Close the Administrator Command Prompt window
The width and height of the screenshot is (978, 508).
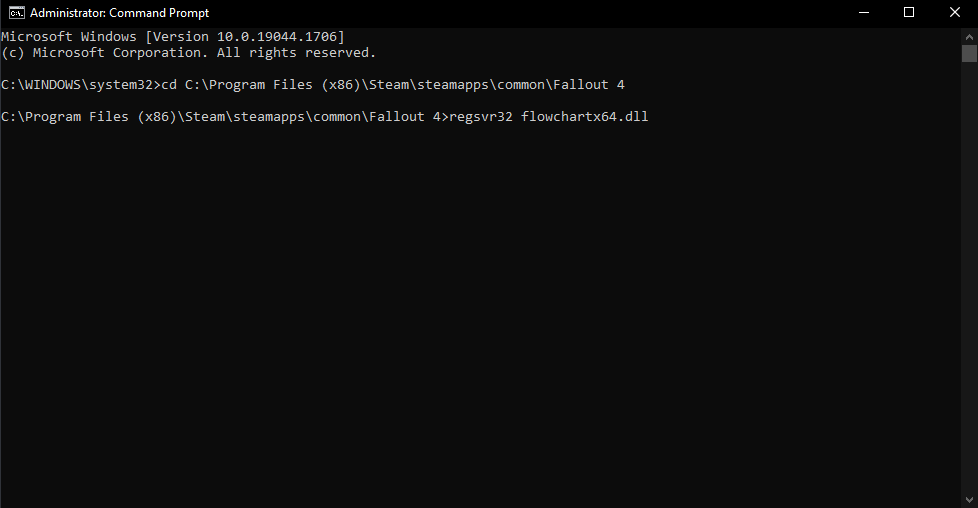click(955, 13)
